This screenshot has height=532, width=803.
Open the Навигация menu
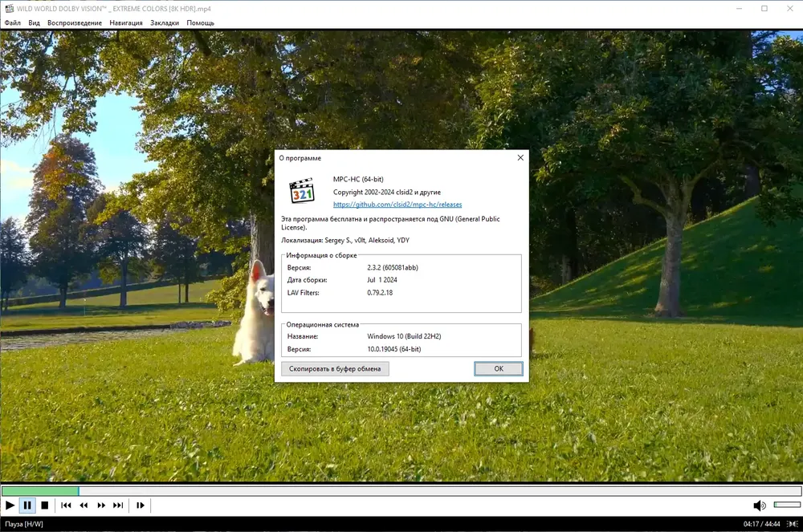coord(126,23)
